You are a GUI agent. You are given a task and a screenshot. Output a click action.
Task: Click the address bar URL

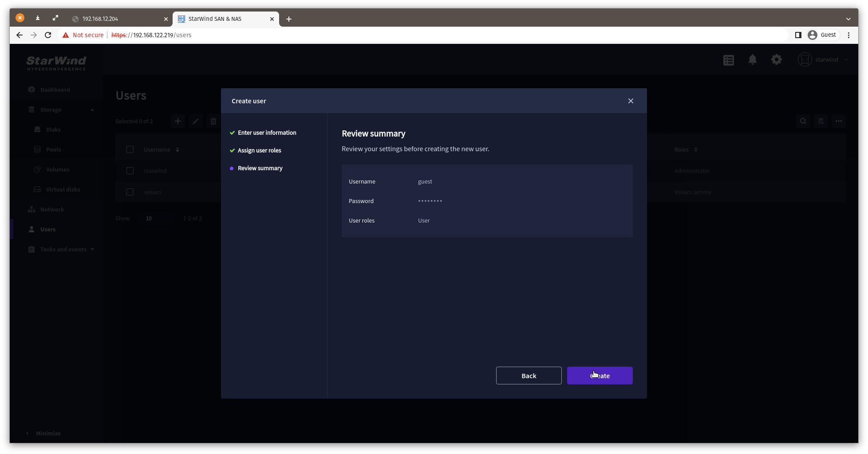(x=151, y=35)
